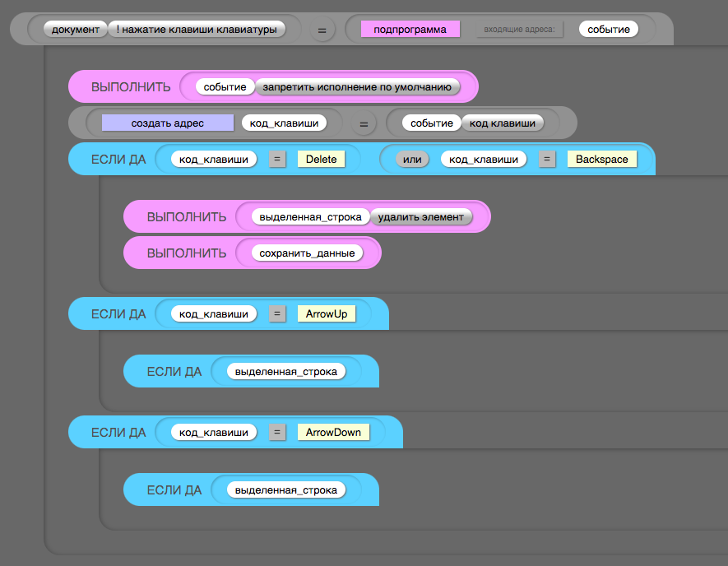Select the "сохранить_данные" pill
Image resolution: width=728 pixels, height=566 pixels.
pos(307,253)
